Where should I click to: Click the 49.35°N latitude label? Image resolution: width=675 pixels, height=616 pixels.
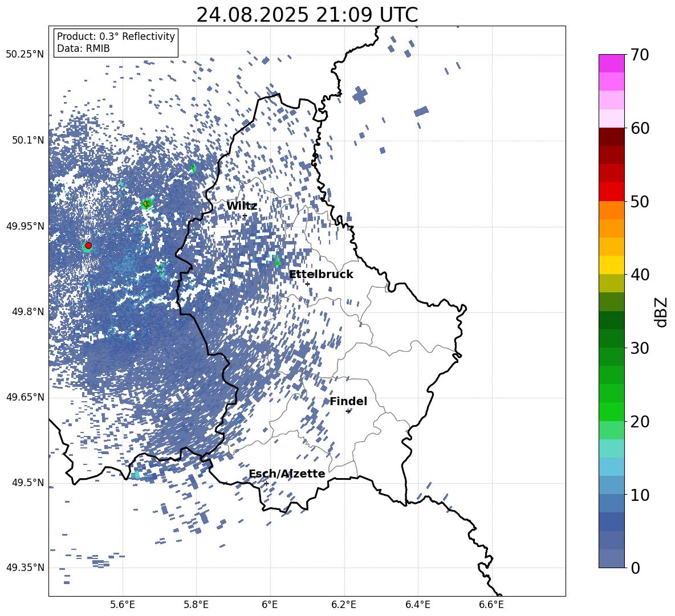[25, 568]
